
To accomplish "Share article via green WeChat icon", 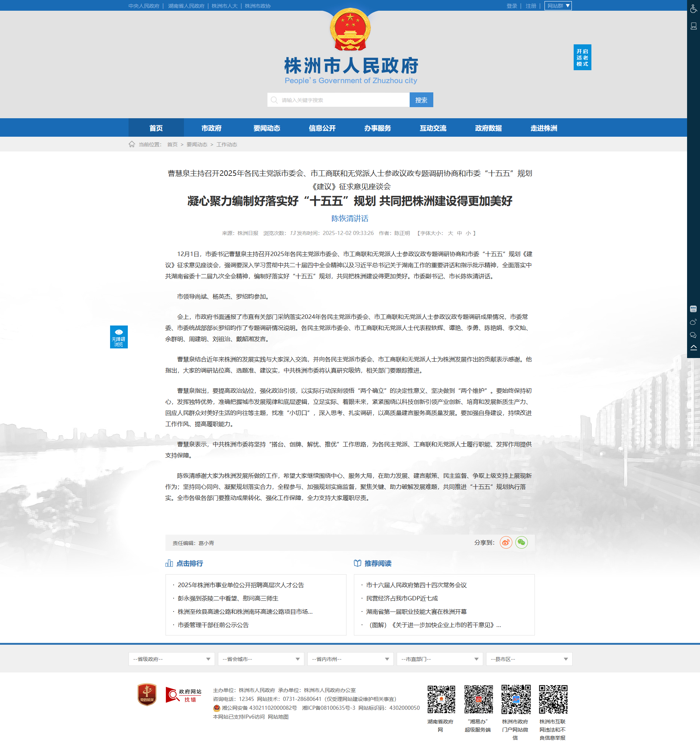I will point(521,542).
